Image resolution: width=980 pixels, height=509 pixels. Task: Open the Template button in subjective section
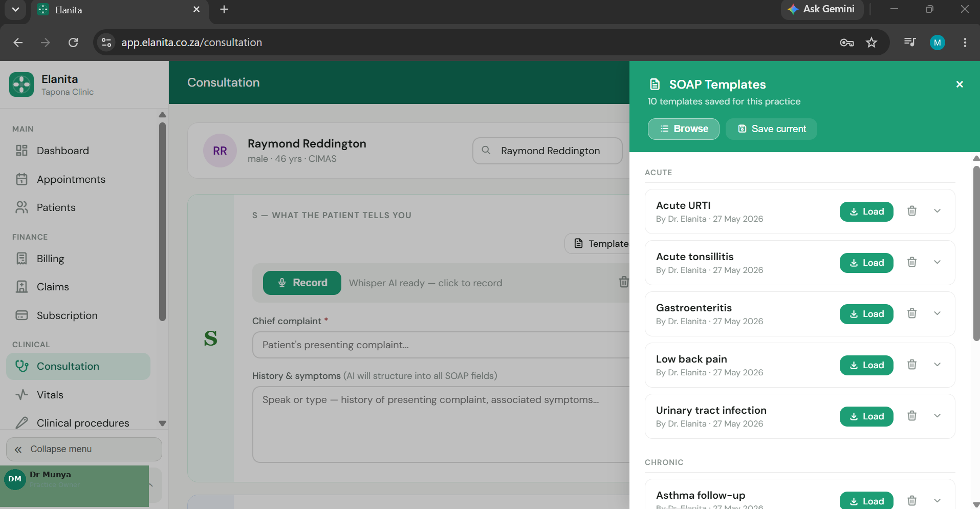coord(597,244)
